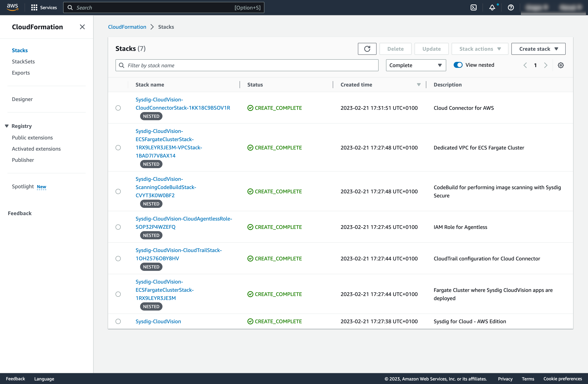This screenshot has width=588, height=384.
Task: Open the Complete status filter dropdown
Action: [416, 65]
